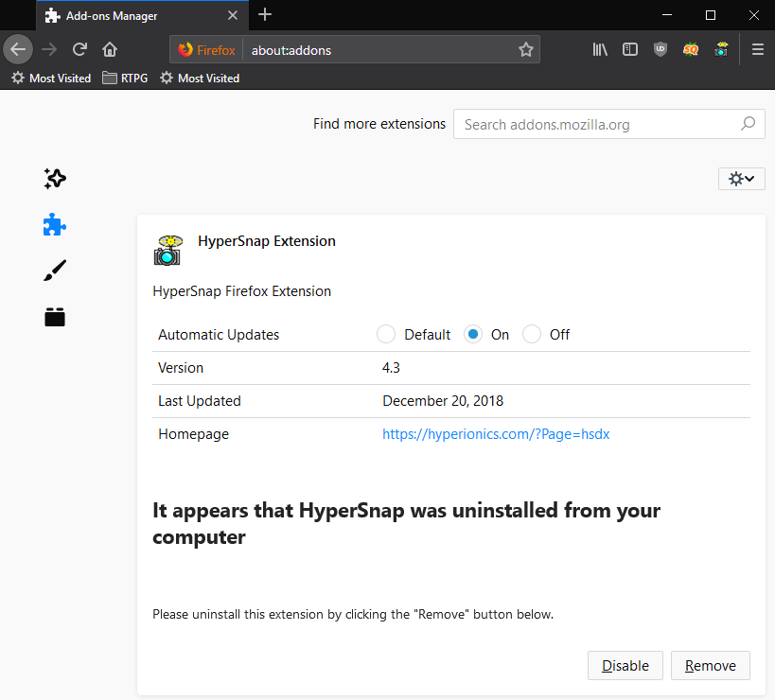Viewport: 775px width, 700px height.
Task: Open the Library toolbar icon
Action: pos(600,49)
